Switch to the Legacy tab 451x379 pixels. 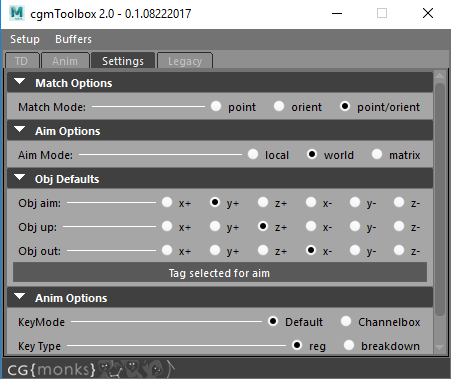point(185,61)
